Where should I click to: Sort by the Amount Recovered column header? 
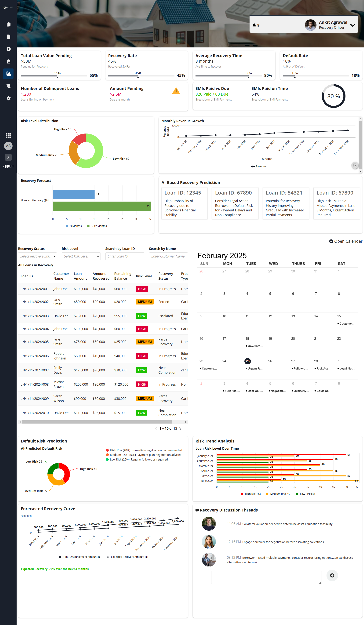(x=101, y=276)
